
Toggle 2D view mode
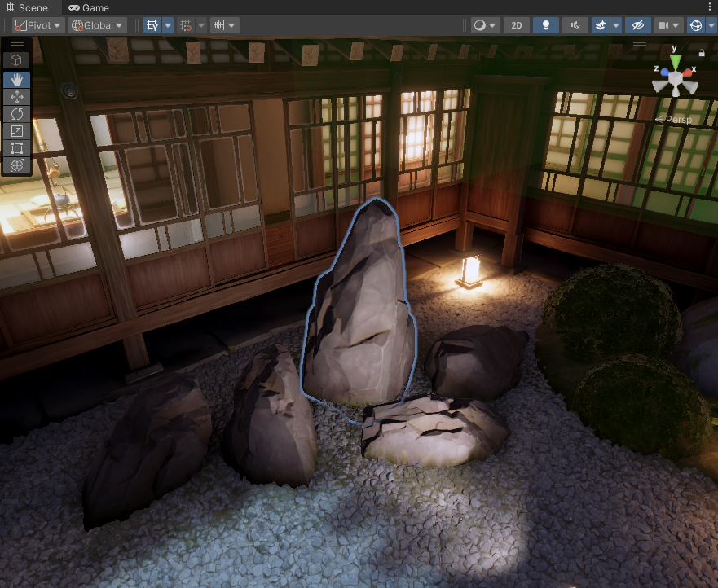(516, 25)
